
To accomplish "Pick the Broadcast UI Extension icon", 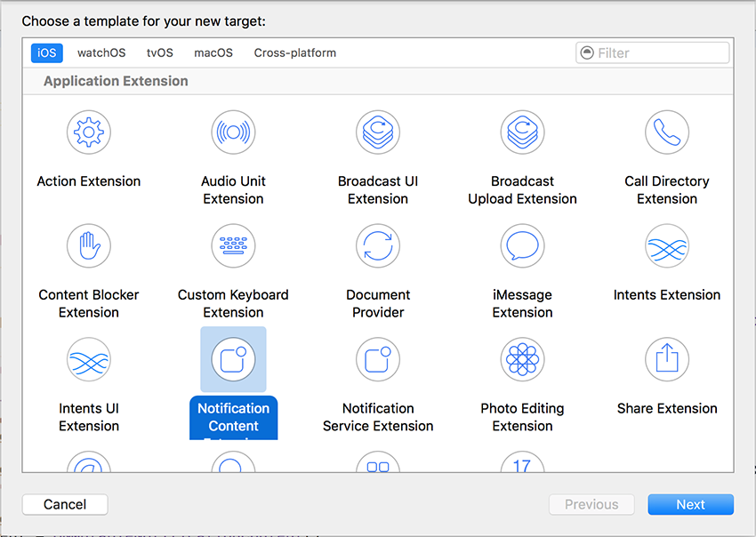I will 378,132.
